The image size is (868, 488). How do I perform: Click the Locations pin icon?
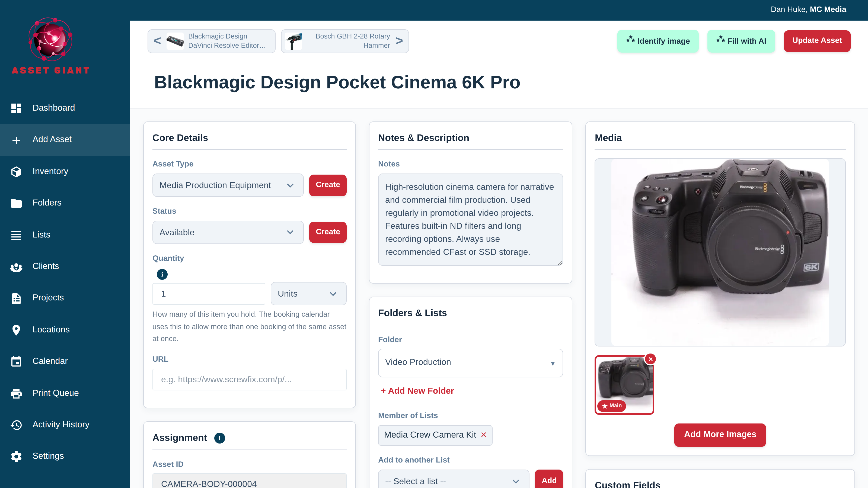(x=16, y=330)
